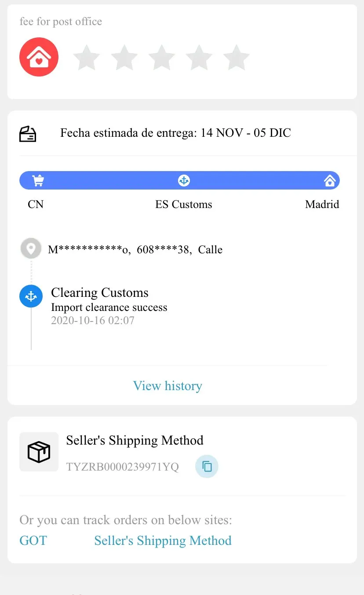Expand View history
The width and height of the screenshot is (364, 595).
167,386
